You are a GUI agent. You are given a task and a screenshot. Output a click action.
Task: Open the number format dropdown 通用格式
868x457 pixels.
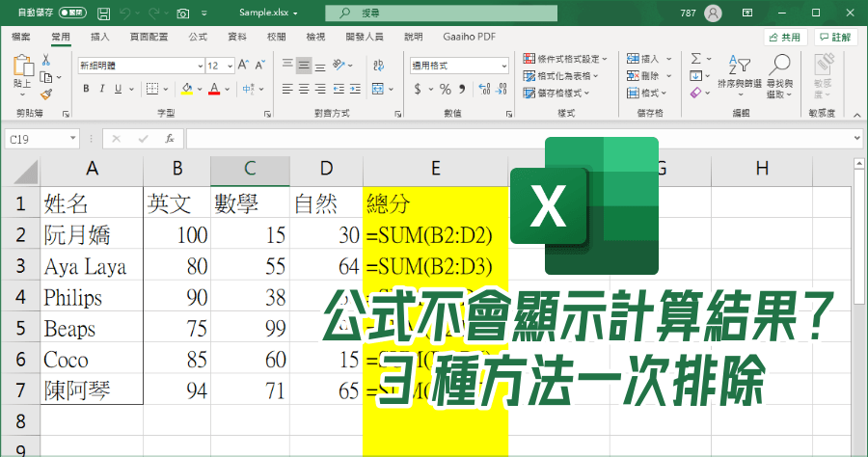pyautogui.click(x=459, y=66)
